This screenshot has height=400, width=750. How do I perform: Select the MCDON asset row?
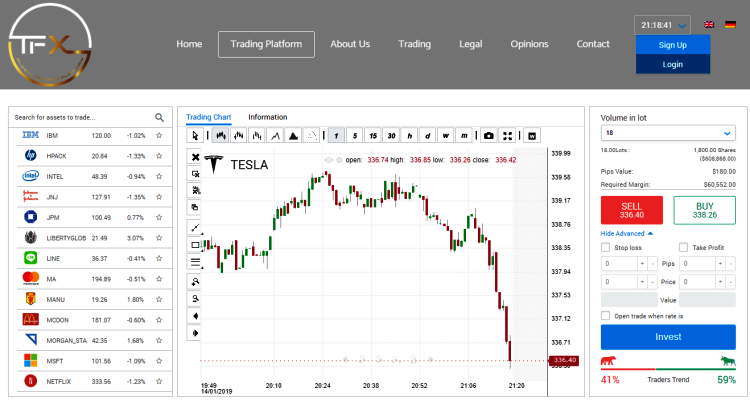coord(95,320)
